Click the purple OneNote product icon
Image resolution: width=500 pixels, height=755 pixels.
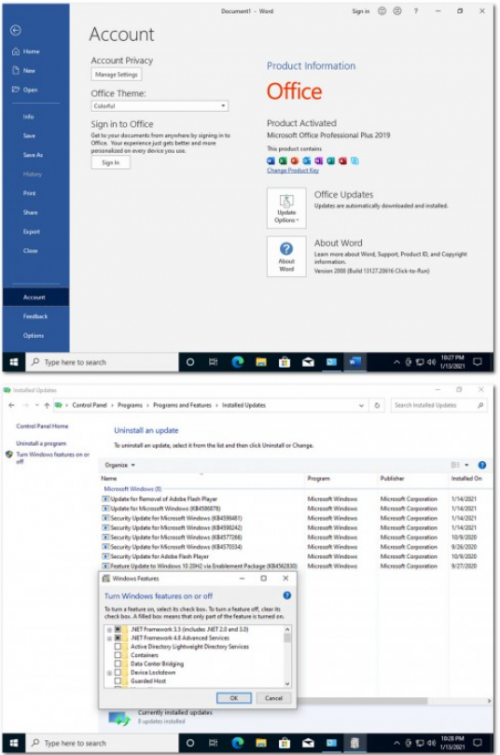318,161
